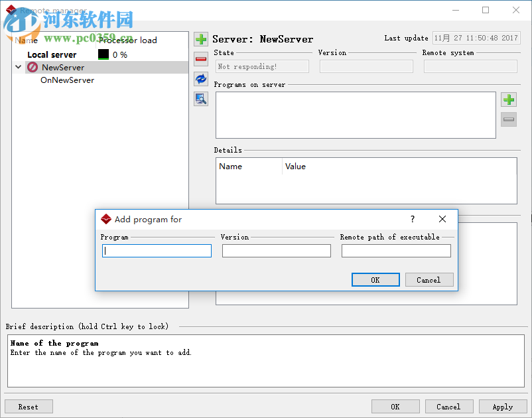This screenshot has width=532, height=418.
Task: Refresh servers with the blue arrows icon
Action: click(x=201, y=79)
